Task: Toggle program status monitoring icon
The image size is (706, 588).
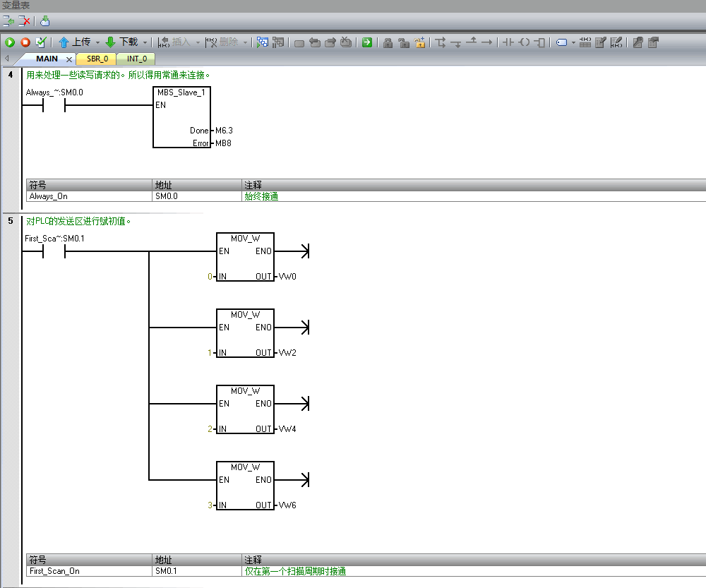Action: [262, 42]
